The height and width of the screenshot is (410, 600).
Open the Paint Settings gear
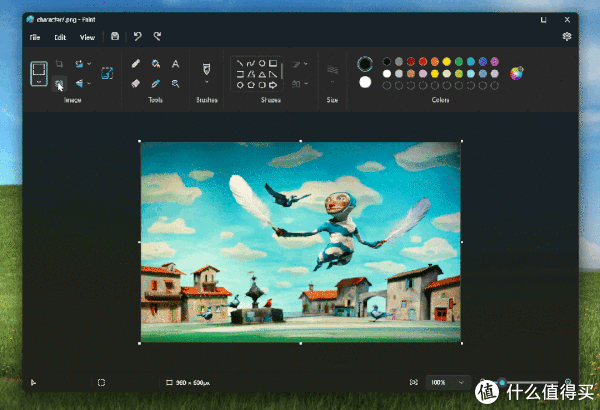tap(567, 36)
